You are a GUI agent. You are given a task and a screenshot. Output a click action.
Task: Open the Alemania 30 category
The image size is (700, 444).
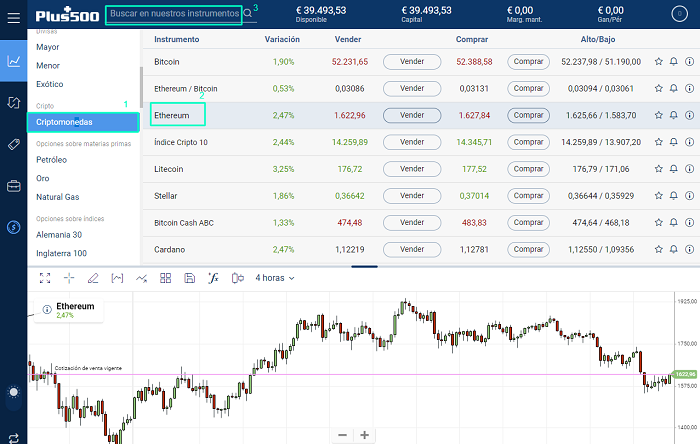[59, 235]
